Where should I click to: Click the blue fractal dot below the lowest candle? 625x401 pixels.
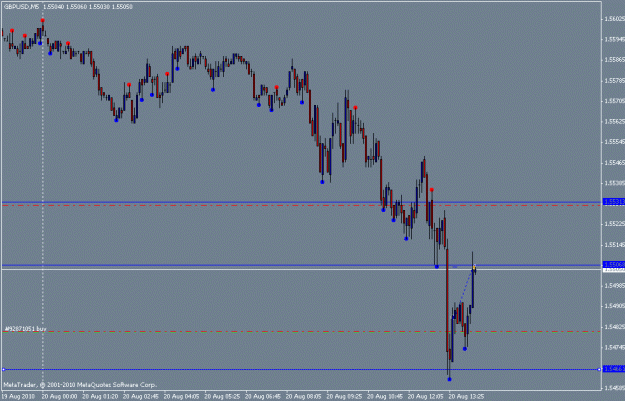point(450,379)
